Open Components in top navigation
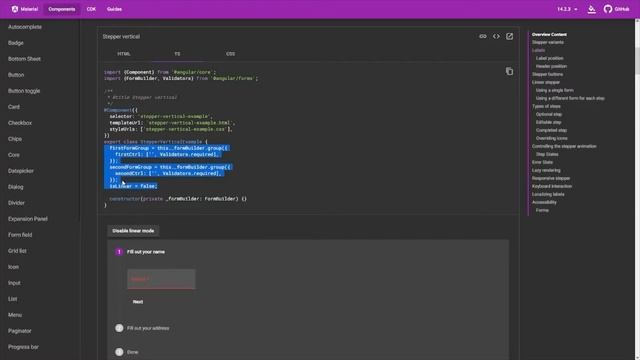 62,9
